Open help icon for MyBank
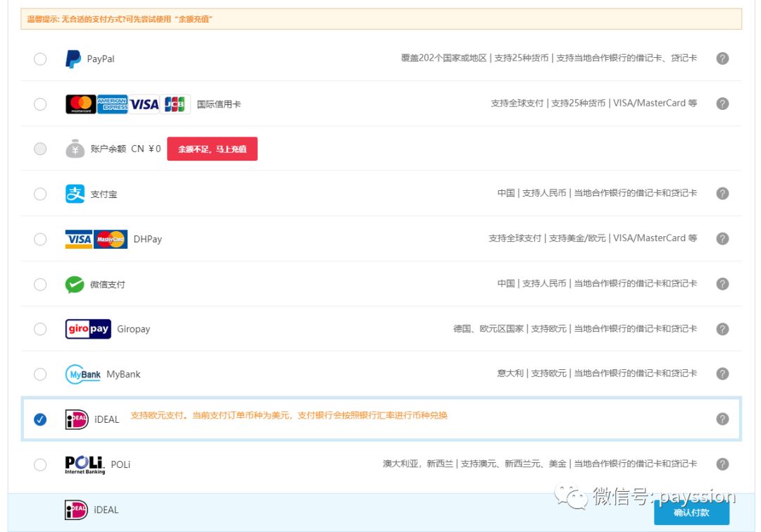 pyautogui.click(x=722, y=373)
